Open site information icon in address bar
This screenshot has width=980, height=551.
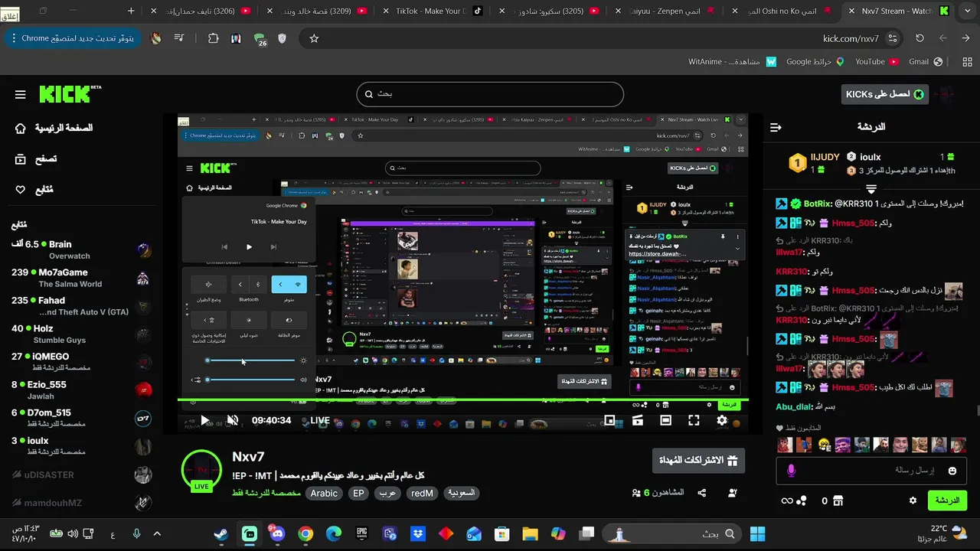893,38
